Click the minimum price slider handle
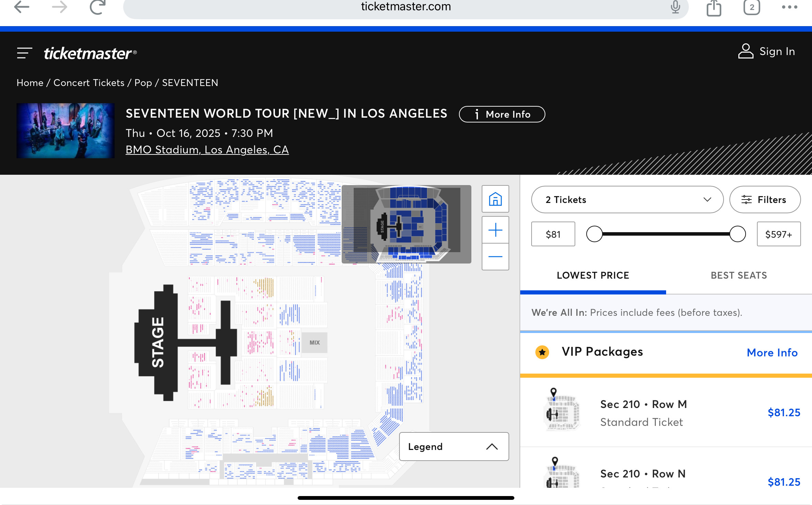The image size is (812, 505). [x=595, y=234]
